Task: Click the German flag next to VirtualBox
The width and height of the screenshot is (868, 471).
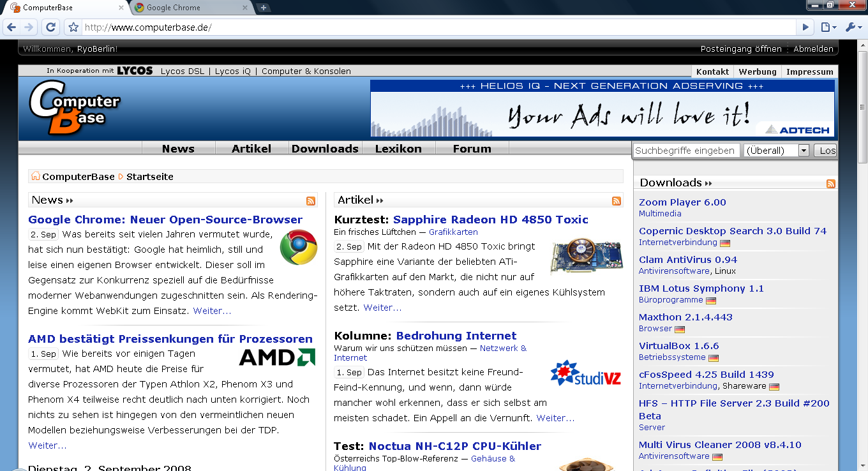Action: (x=714, y=358)
